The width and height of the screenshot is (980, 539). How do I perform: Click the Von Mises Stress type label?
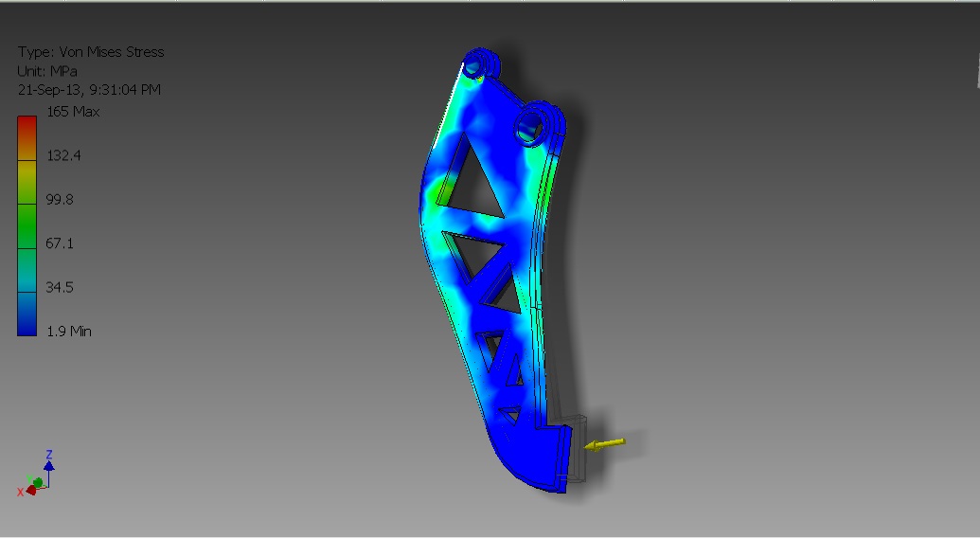click(91, 52)
